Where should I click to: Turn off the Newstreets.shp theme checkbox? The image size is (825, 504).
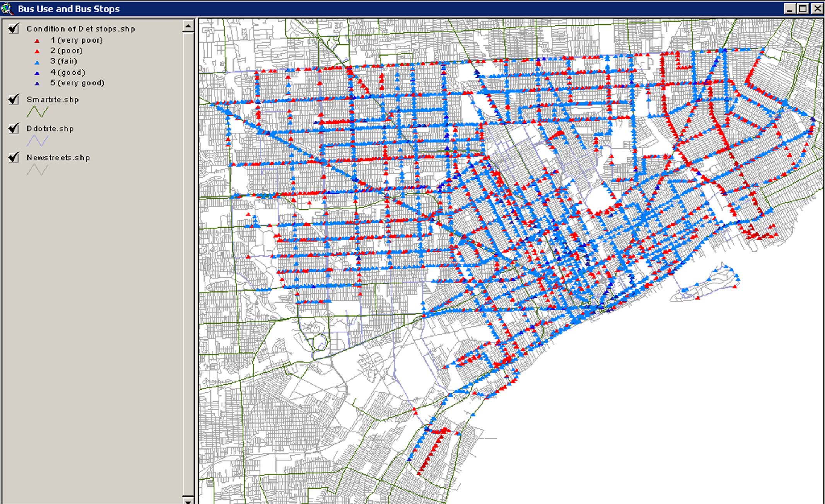click(x=14, y=157)
